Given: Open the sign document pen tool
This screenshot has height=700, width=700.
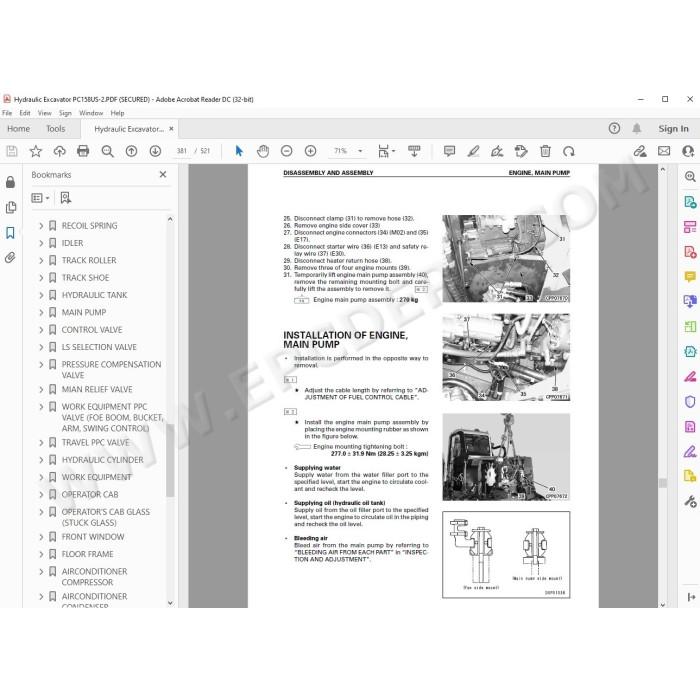Looking at the screenshot, I should point(497,151).
